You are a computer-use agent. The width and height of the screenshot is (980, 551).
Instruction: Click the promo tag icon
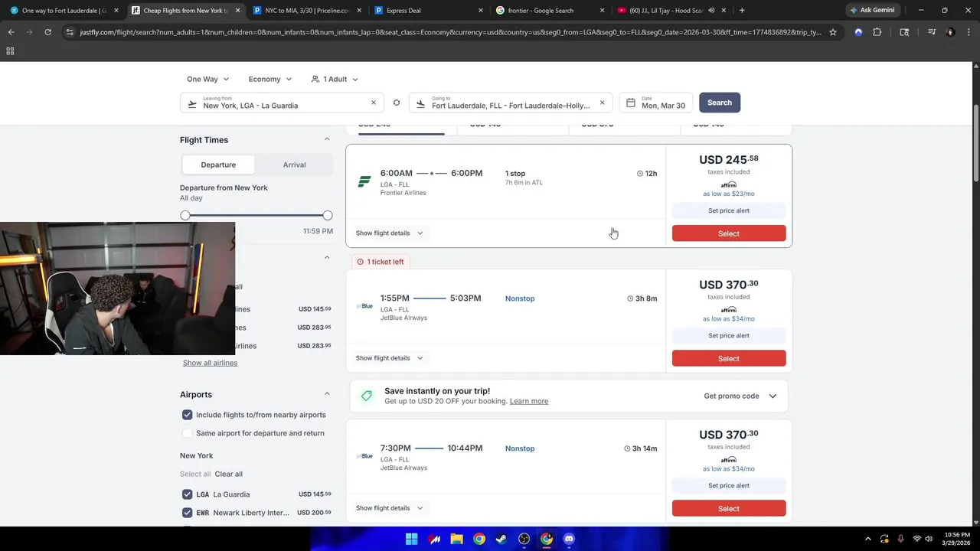click(x=367, y=396)
